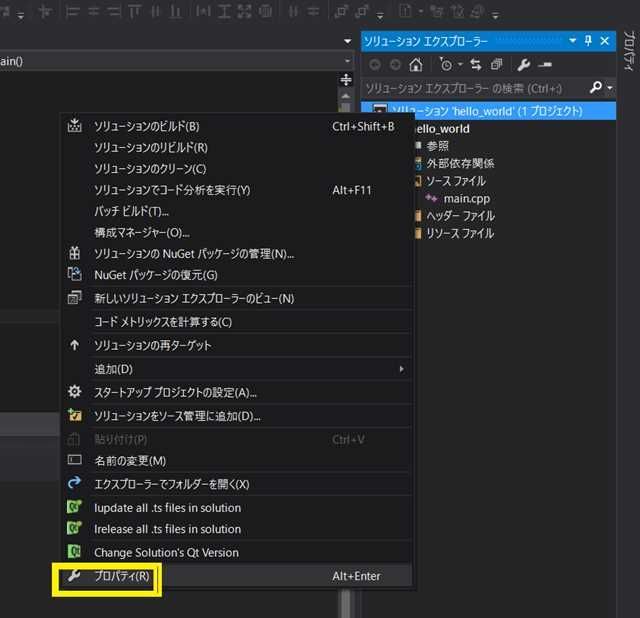Click the Qt icon beside Change Solution's Qt Version
This screenshot has height=618, width=640.
coord(74,552)
